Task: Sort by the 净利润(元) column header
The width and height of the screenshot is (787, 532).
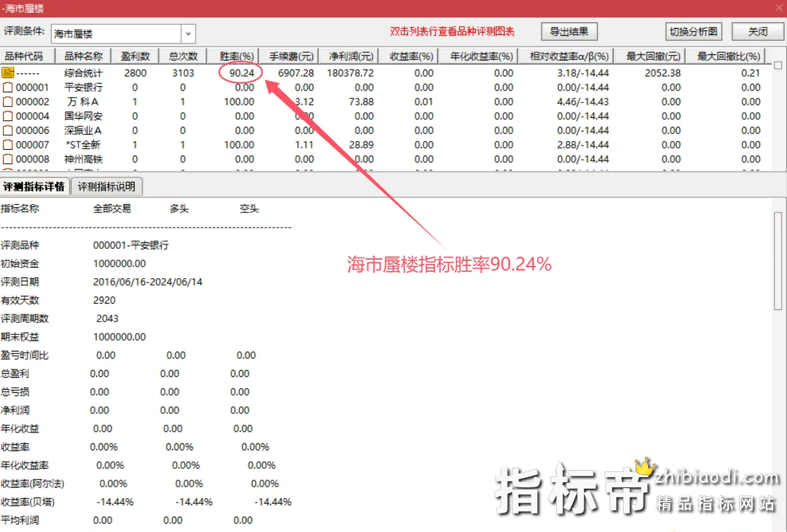Action: pos(348,56)
